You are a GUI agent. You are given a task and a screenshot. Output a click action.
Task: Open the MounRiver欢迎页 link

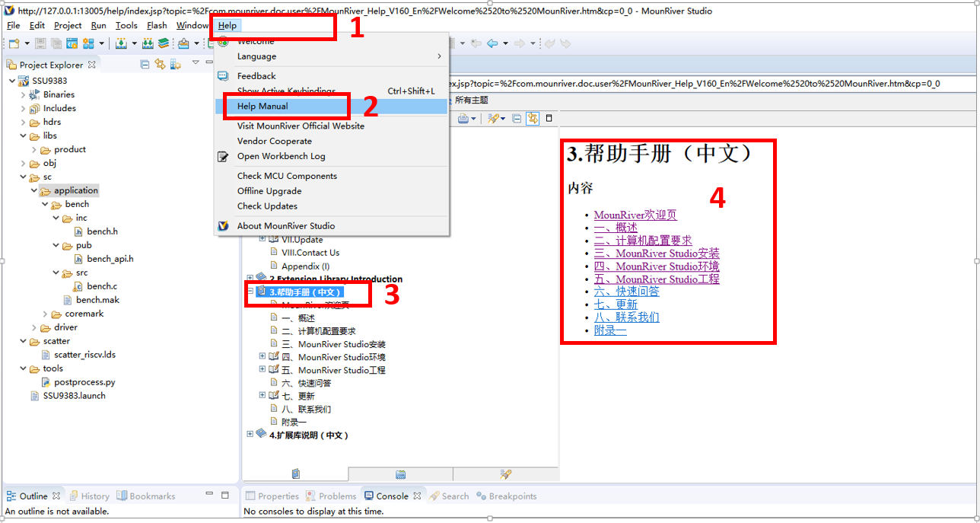coord(635,215)
